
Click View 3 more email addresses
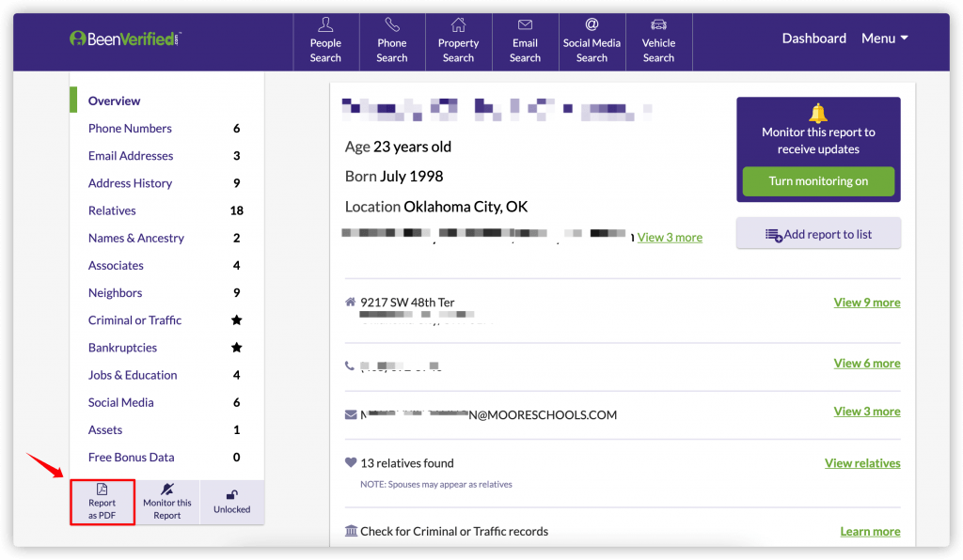pyautogui.click(x=866, y=412)
